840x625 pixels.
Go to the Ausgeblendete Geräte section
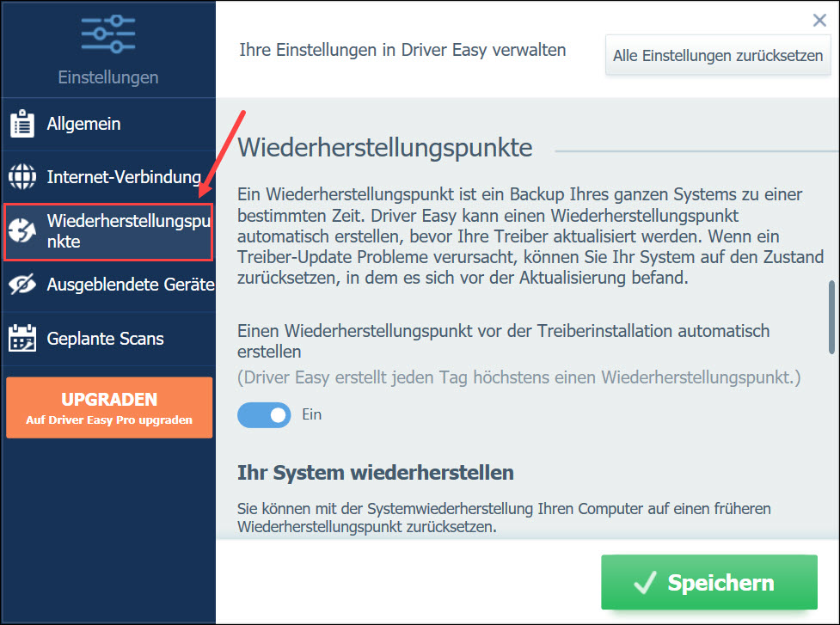[129, 285]
